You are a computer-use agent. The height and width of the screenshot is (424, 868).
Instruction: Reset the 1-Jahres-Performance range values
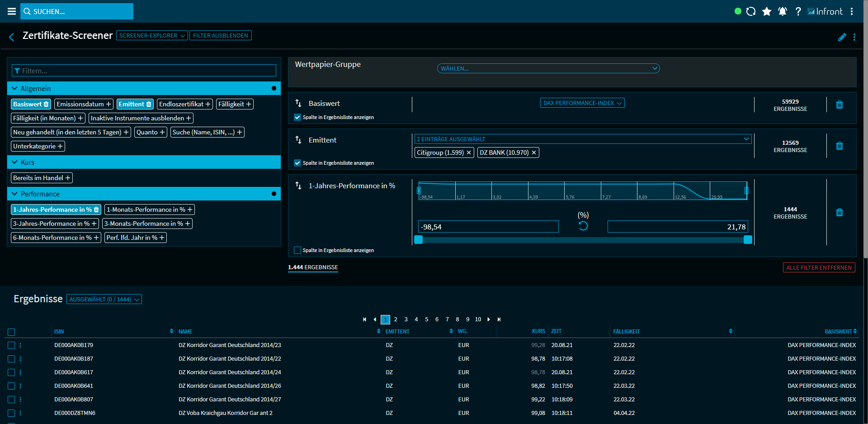point(583,226)
